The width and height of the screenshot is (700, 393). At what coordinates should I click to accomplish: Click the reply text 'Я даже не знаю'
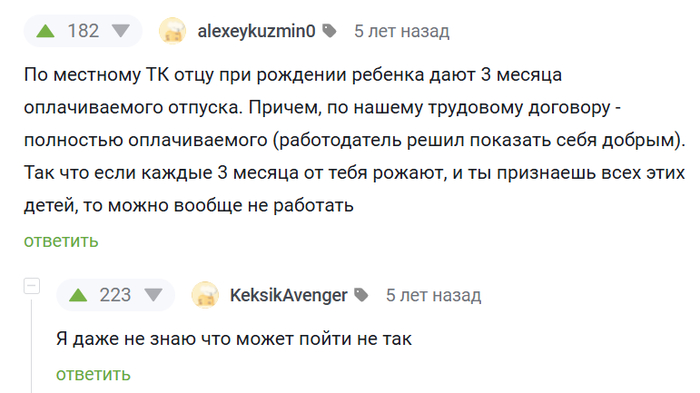(x=233, y=339)
